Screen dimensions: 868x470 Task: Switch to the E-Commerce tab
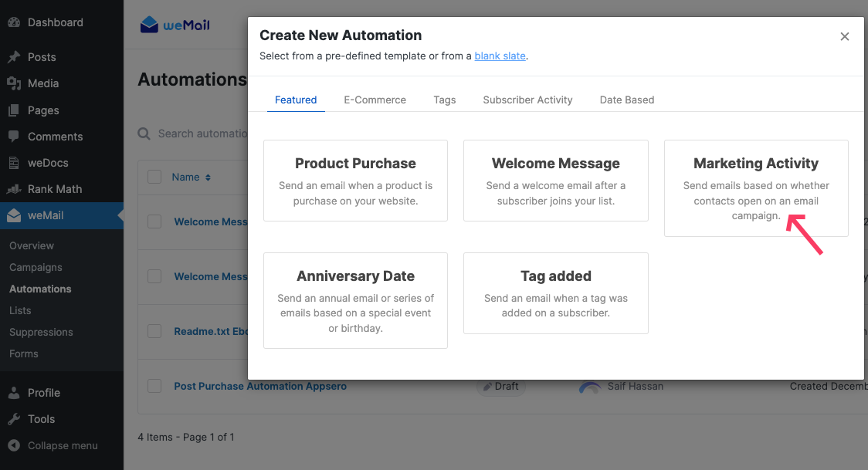(375, 100)
